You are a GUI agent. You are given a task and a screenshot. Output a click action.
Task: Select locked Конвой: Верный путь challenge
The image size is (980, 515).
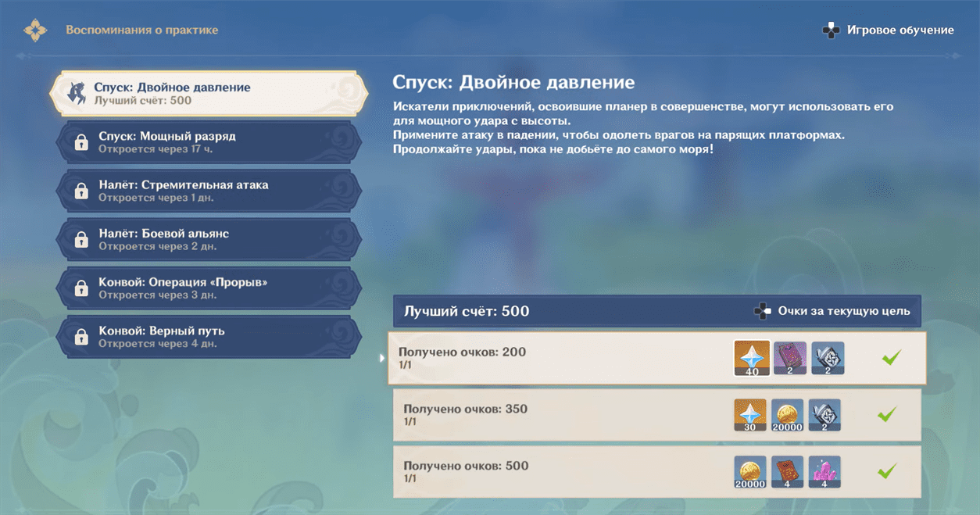point(209,337)
